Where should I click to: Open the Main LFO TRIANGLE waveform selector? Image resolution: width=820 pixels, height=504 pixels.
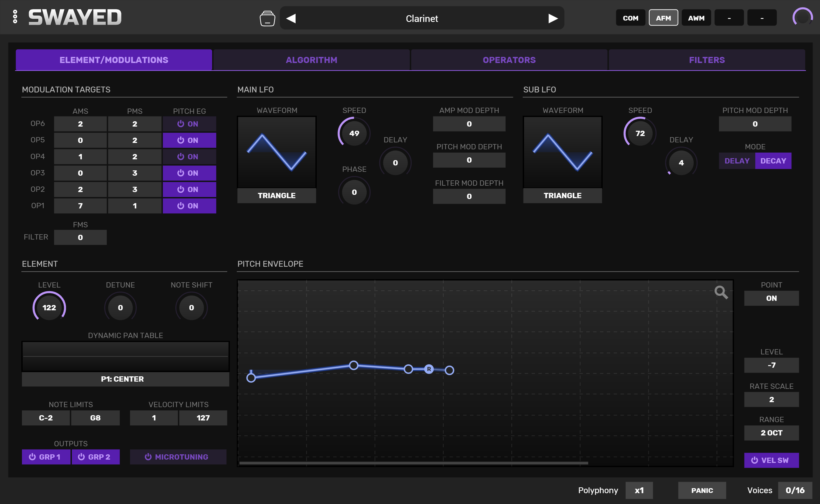pyautogui.click(x=276, y=196)
